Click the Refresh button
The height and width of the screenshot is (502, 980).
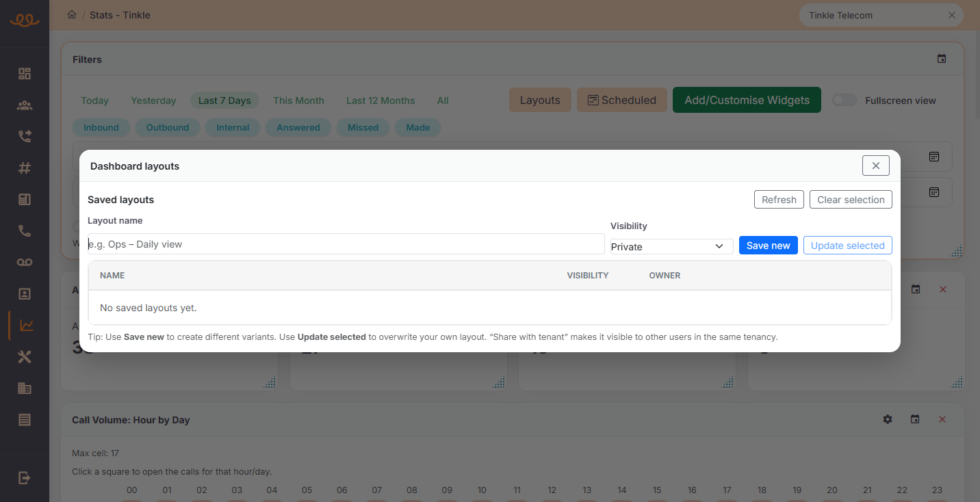tap(779, 200)
